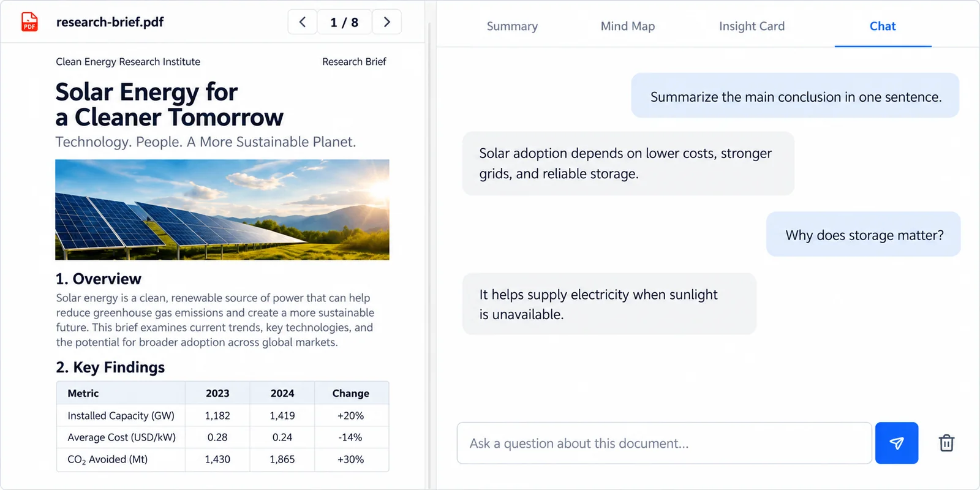Click the solar panels image in the PDF
This screenshot has width=980, height=490.
(x=222, y=209)
